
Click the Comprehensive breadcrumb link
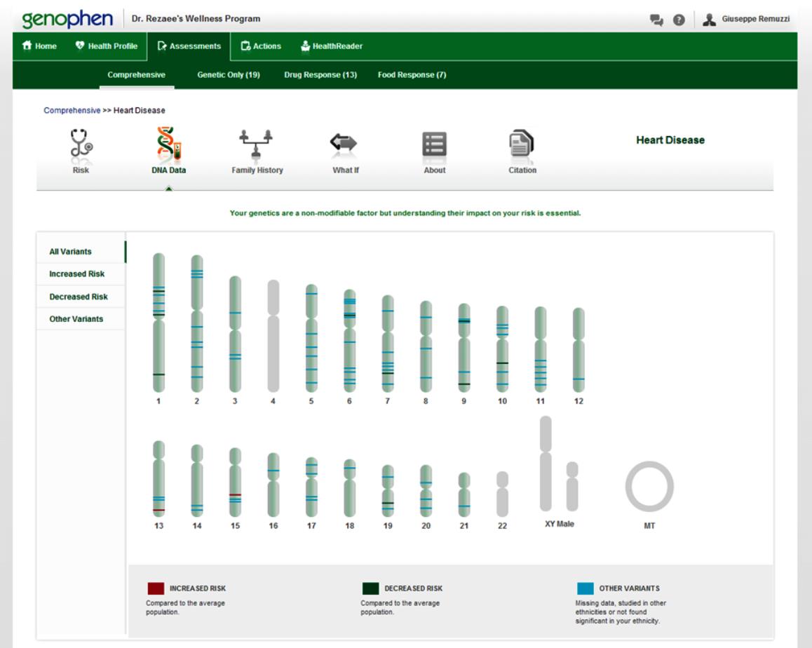click(x=72, y=110)
